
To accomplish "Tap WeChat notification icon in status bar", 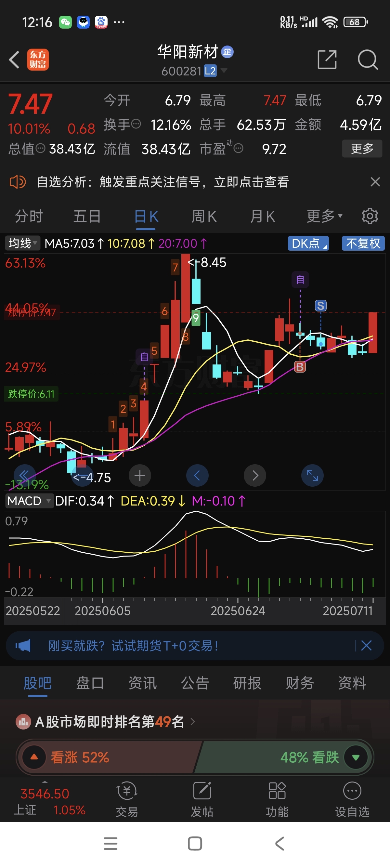I will click(66, 22).
